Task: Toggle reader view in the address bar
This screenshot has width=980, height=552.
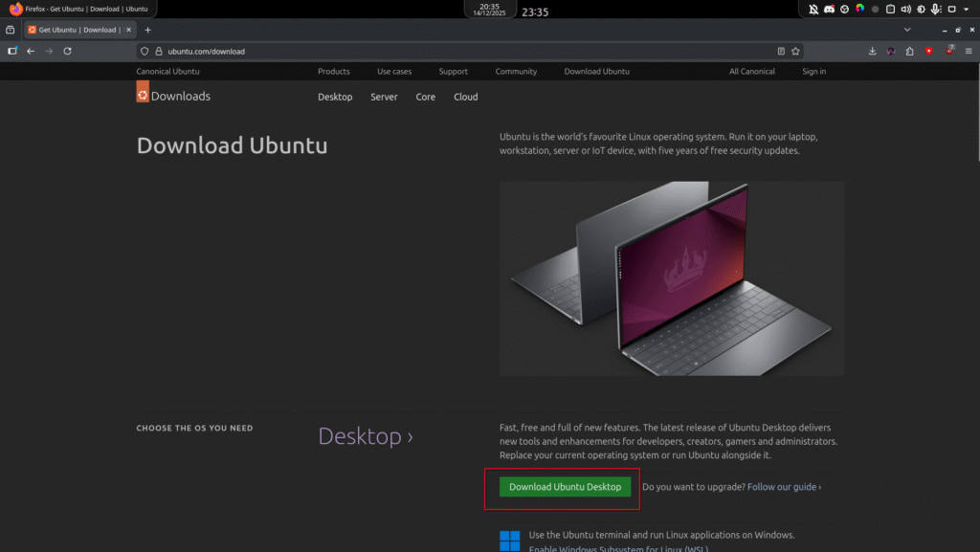Action: [x=781, y=51]
